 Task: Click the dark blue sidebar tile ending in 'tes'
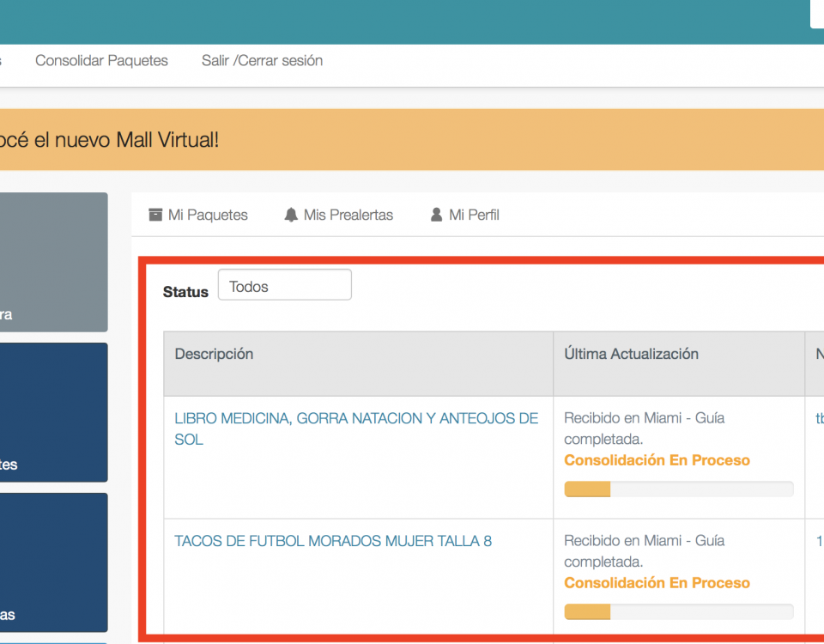click(53, 413)
